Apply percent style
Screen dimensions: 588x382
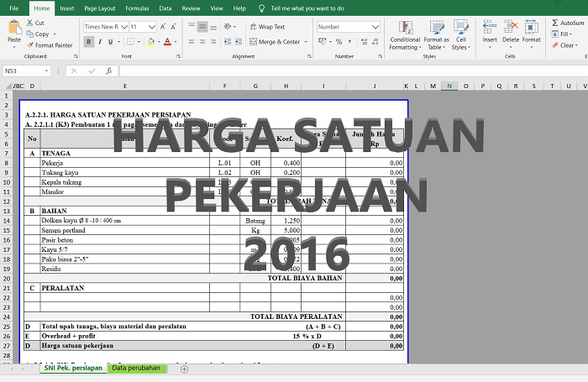[x=339, y=42]
